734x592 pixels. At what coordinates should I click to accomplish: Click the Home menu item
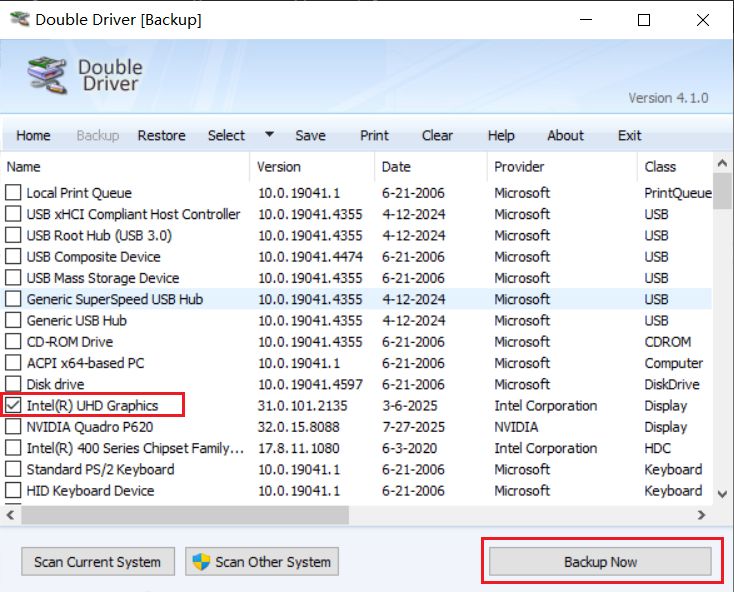click(x=33, y=136)
